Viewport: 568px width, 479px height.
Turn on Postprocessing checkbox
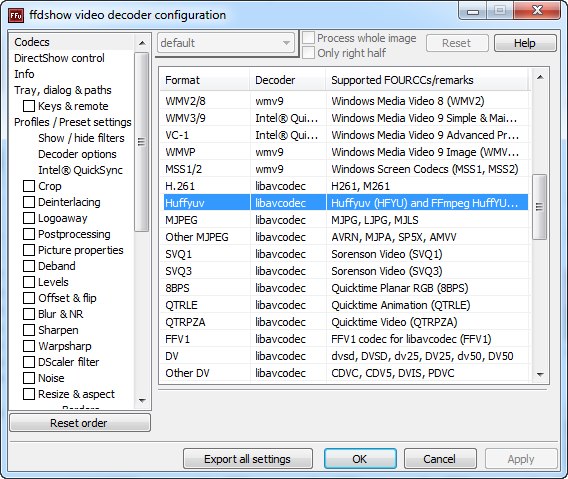coord(29,234)
